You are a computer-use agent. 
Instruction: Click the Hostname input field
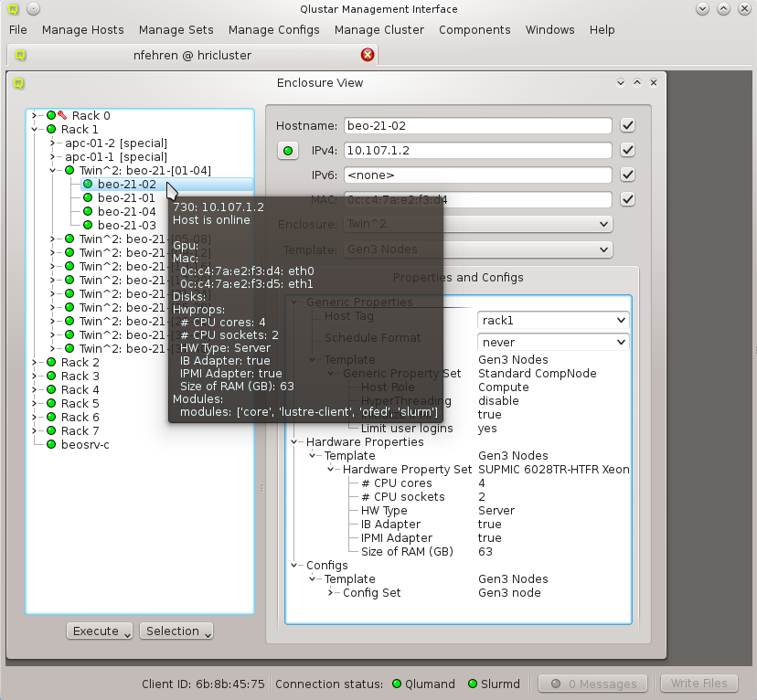pyautogui.click(x=478, y=125)
